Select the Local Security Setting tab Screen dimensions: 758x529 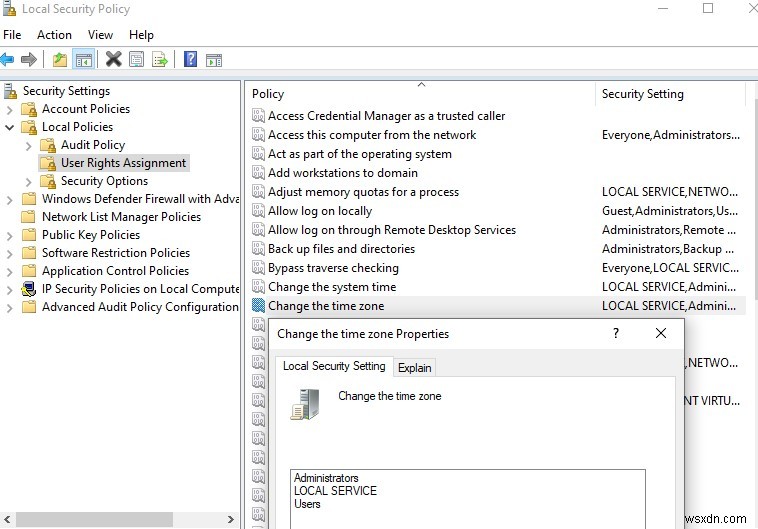[334, 366]
